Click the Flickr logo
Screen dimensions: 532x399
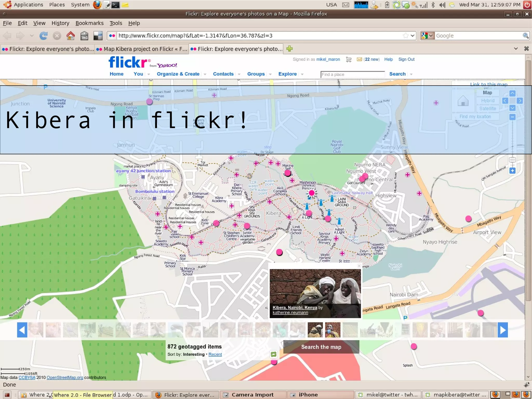129,62
